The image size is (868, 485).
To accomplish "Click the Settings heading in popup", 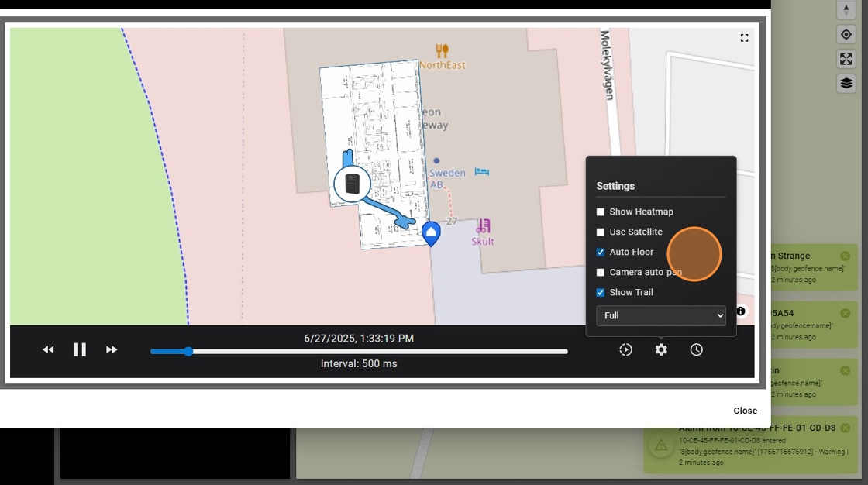I will click(615, 186).
